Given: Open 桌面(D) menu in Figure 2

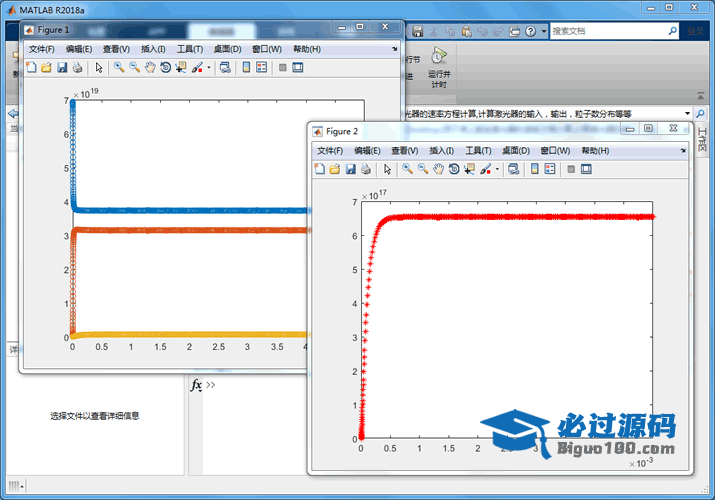Looking at the screenshot, I should click(x=516, y=151).
